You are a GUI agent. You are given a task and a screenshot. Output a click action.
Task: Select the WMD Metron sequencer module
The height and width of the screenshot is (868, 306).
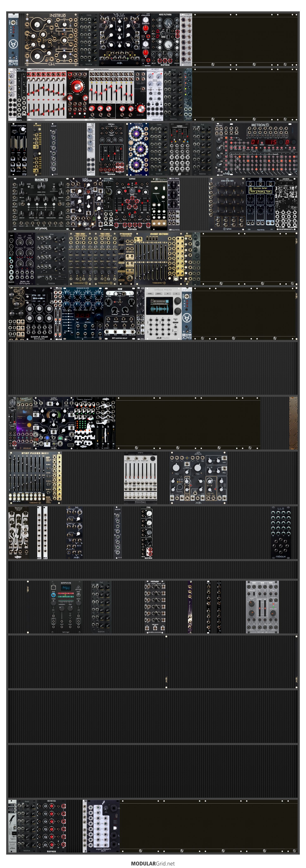(261, 149)
